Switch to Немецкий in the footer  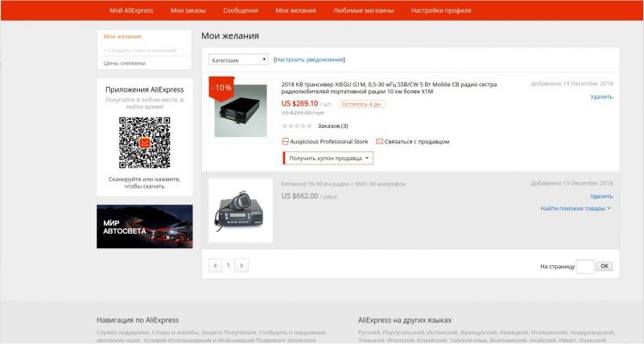tap(515, 333)
